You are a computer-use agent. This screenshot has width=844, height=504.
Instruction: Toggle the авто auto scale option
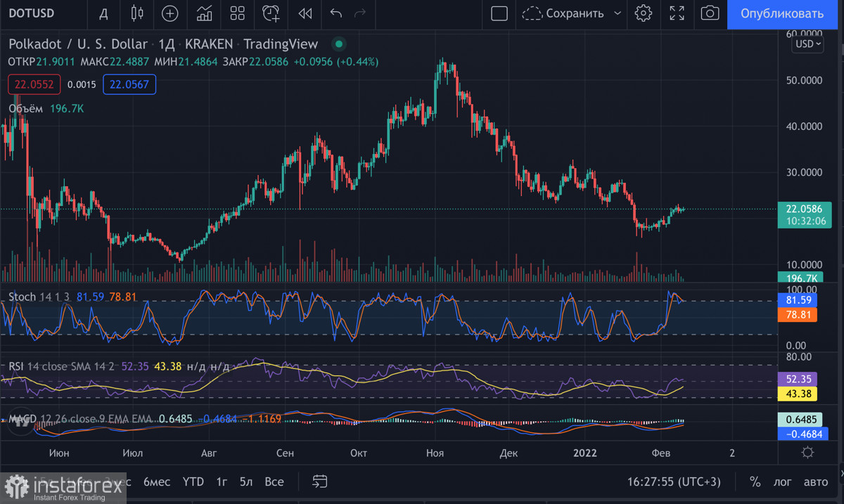click(815, 482)
